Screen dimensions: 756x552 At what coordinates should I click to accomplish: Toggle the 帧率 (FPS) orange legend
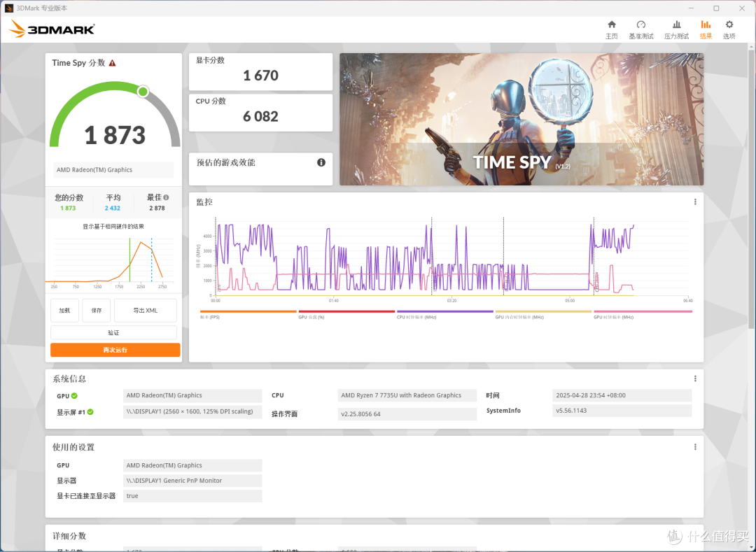tap(248, 315)
